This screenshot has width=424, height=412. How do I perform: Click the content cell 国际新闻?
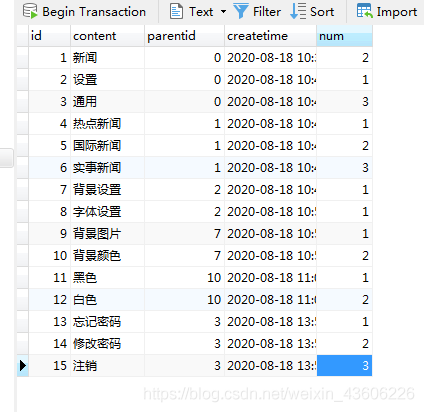tap(107, 146)
